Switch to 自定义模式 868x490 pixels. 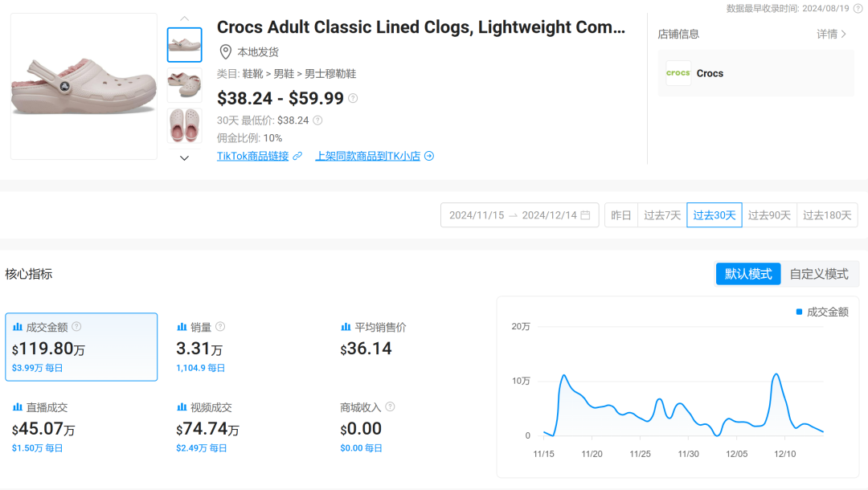point(819,274)
